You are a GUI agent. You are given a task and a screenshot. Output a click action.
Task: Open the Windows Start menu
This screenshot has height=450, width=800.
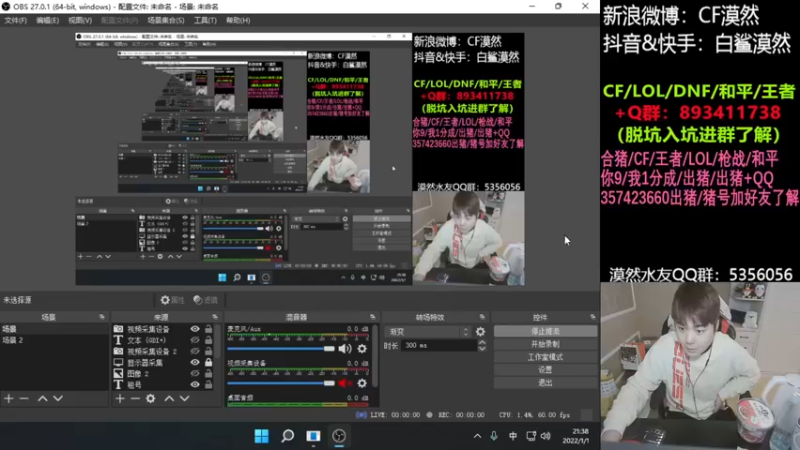[262, 436]
